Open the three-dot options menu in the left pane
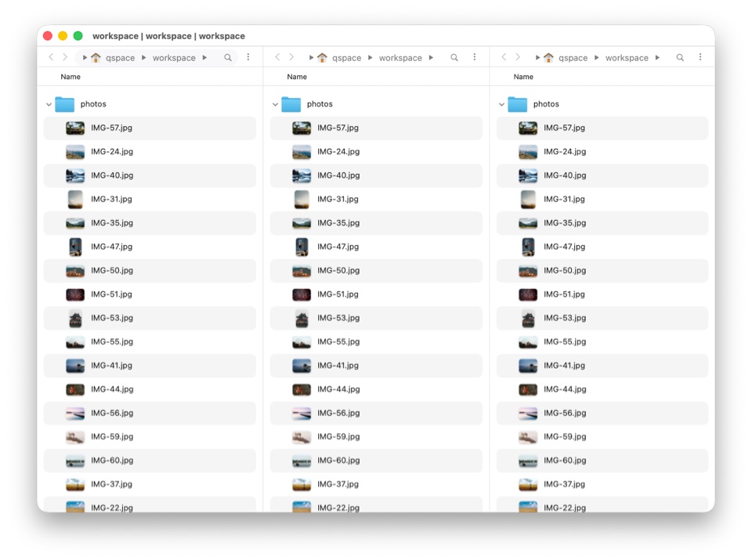 (248, 57)
